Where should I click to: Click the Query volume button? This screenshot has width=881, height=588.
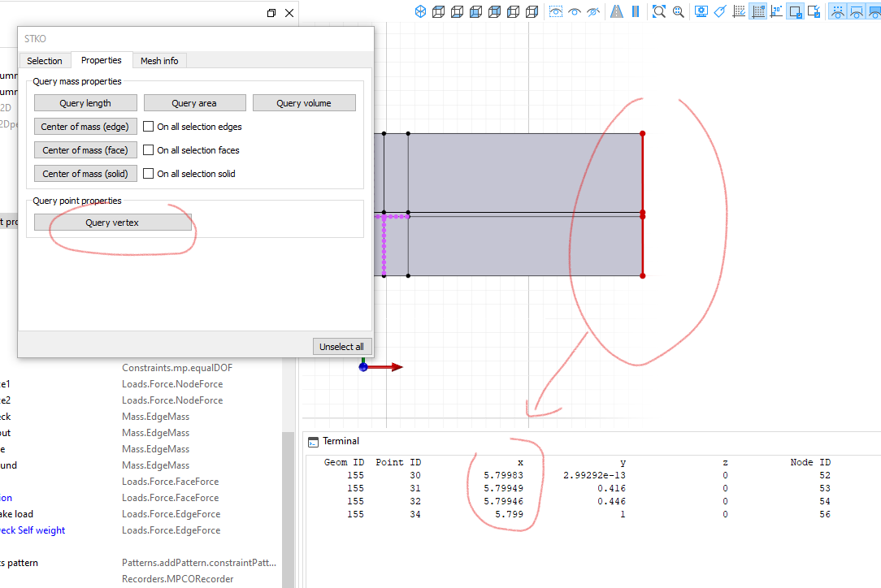304,103
